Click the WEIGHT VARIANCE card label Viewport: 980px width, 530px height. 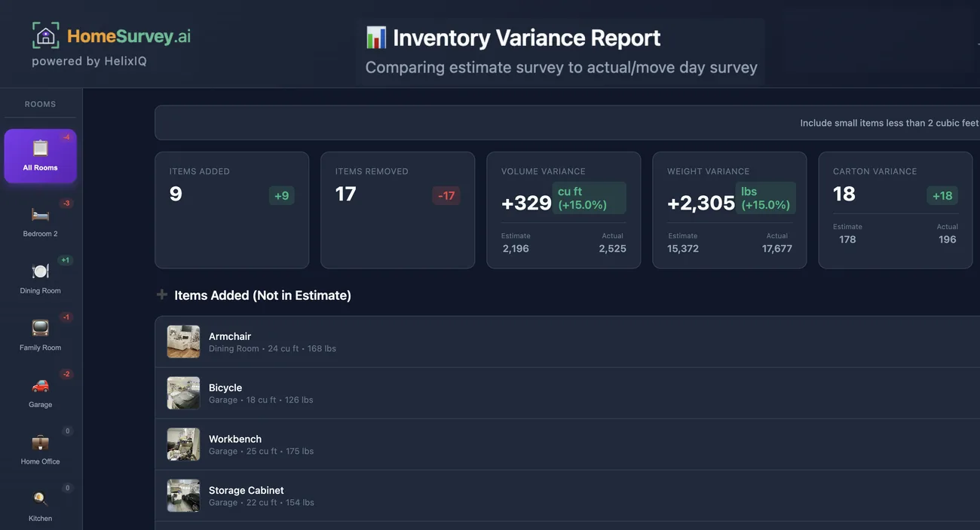(x=709, y=171)
